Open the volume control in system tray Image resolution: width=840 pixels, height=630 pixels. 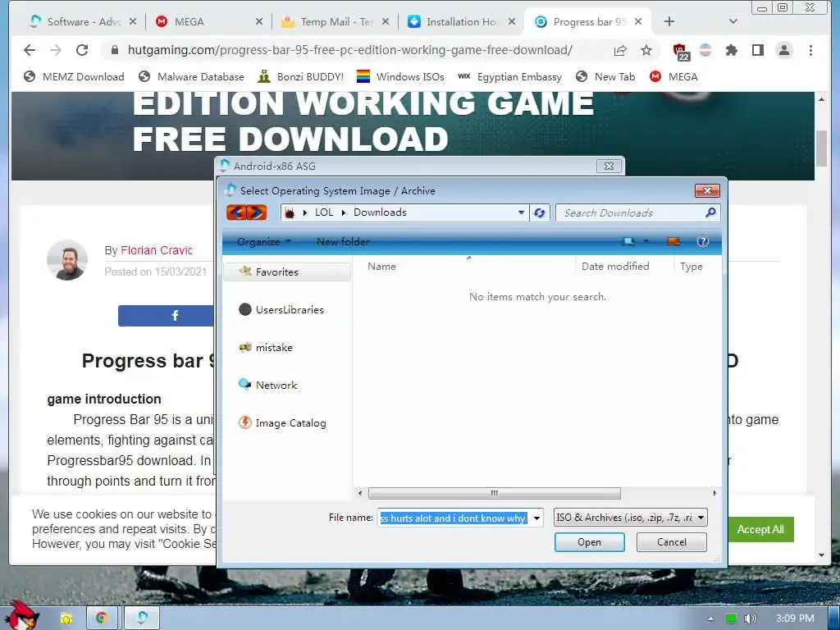click(x=750, y=619)
